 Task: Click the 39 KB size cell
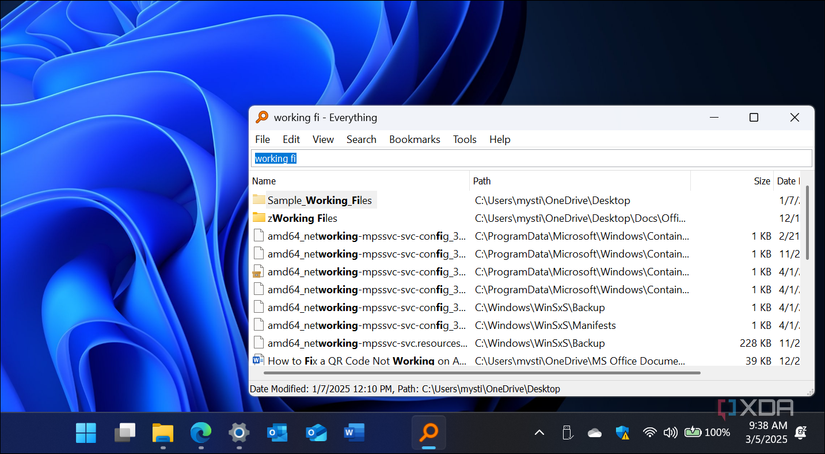click(758, 361)
